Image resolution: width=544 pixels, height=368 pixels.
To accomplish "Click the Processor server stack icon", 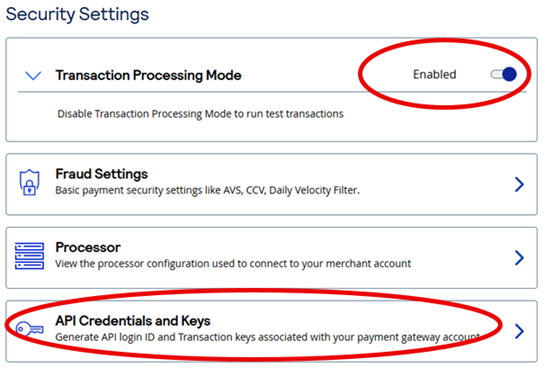I will click(29, 256).
